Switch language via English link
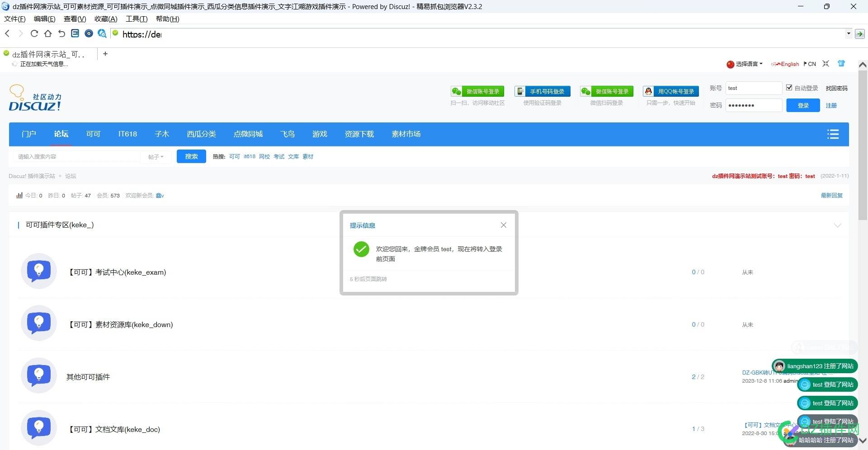The image size is (868, 450). click(x=785, y=64)
